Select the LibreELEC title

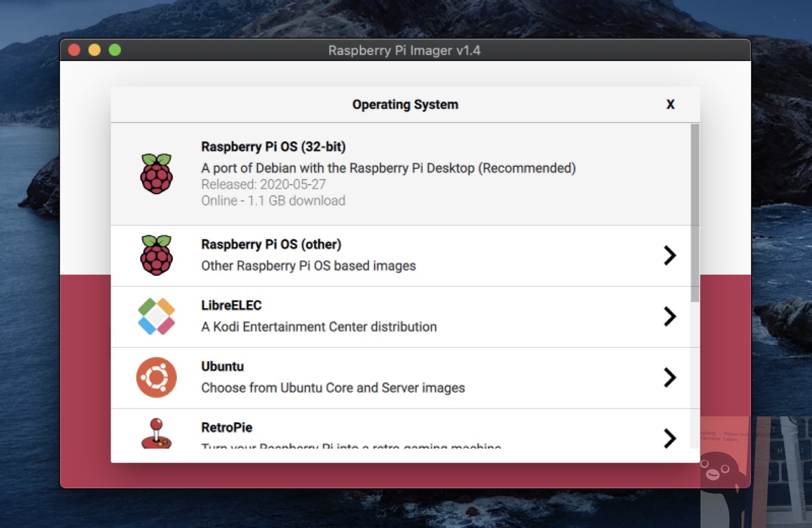[x=231, y=305]
